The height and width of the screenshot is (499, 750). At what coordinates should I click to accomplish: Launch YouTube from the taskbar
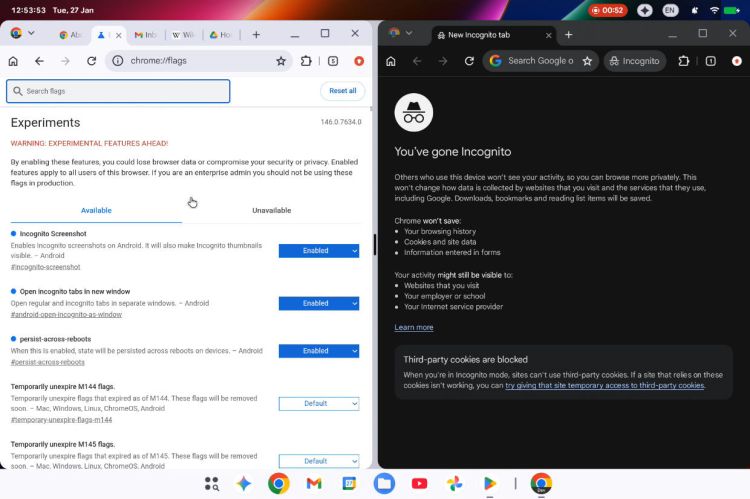pos(419,484)
